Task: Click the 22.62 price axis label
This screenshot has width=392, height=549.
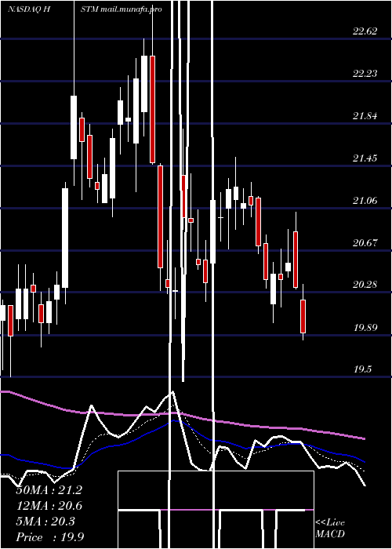Action: point(365,31)
